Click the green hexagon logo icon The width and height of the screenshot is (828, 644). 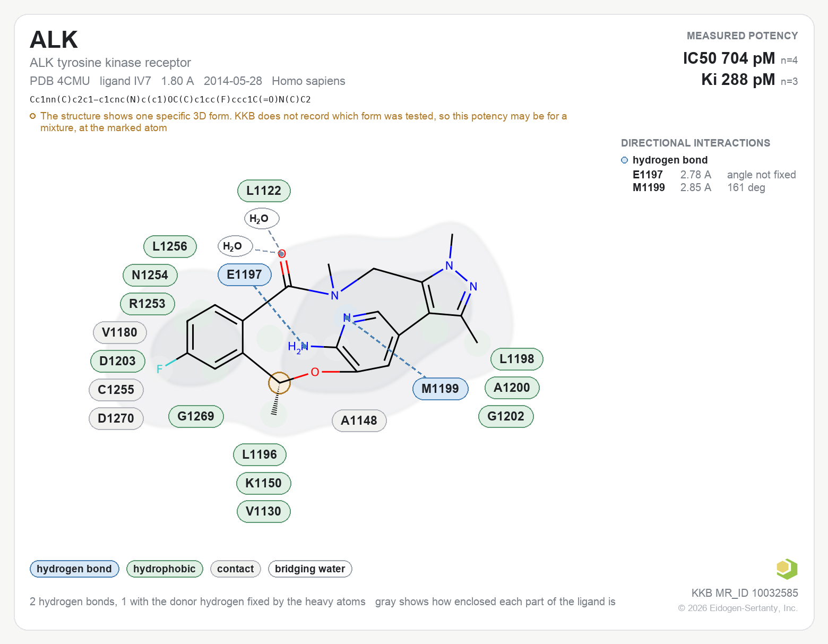click(x=787, y=569)
